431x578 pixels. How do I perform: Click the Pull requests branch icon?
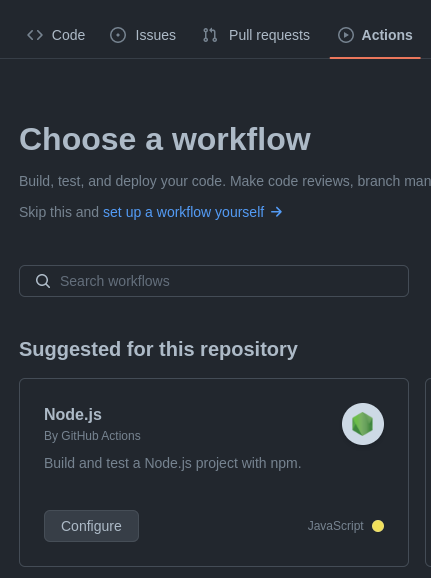[210, 35]
